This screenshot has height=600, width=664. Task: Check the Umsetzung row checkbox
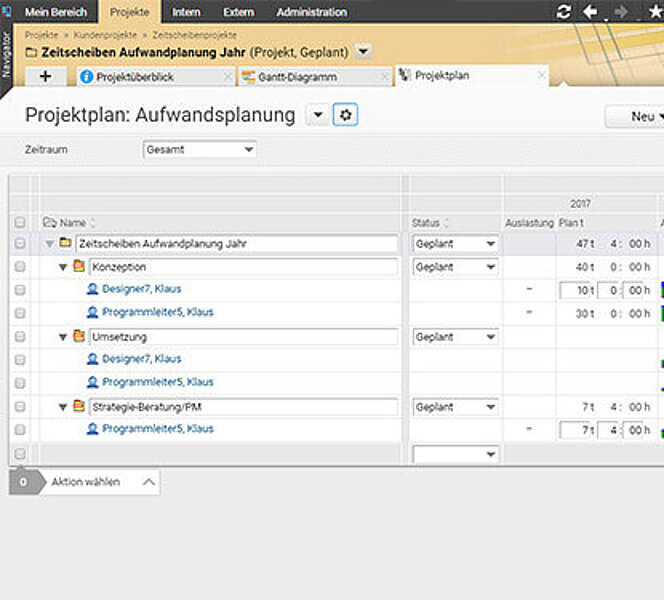click(x=20, y=337)
